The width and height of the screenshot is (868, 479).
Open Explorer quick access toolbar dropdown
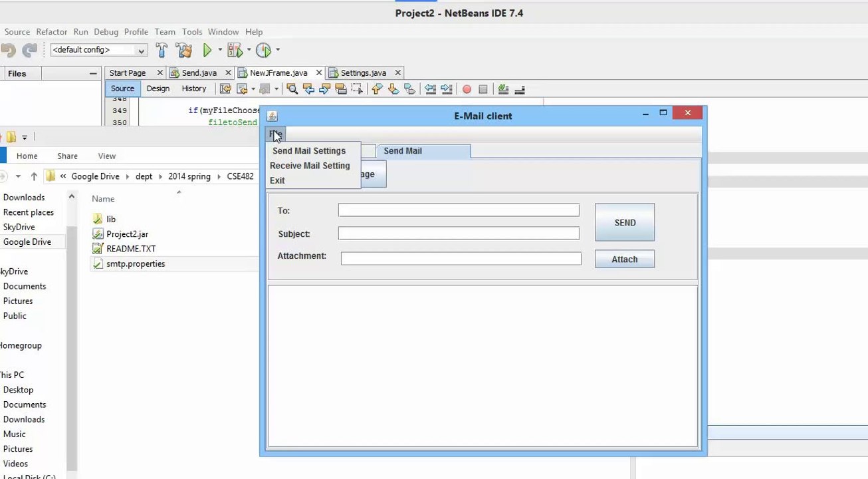pos(25,137)
